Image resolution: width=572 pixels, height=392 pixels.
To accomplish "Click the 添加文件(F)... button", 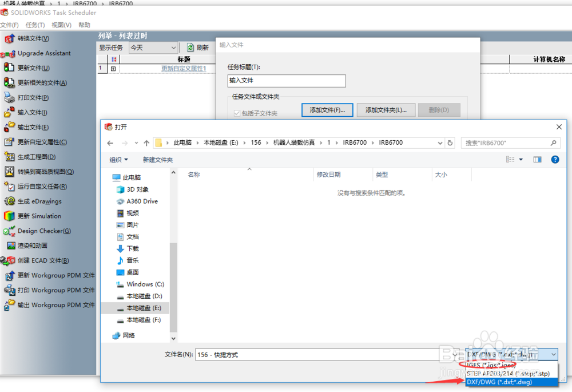I will (x=327, y=110).
